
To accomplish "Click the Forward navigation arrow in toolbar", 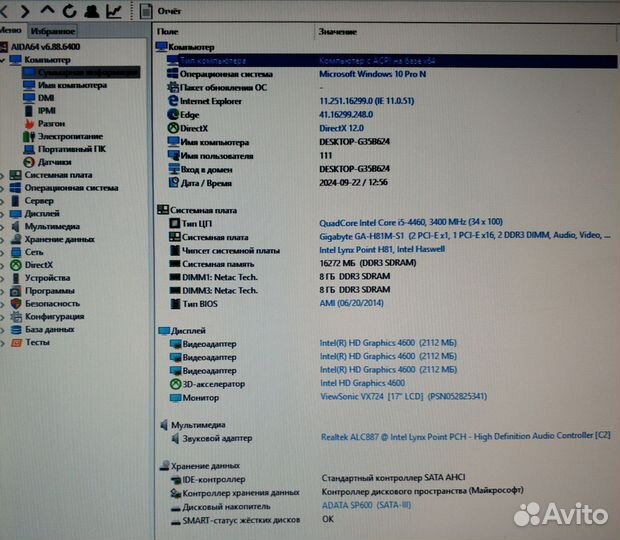I will 25,11.
